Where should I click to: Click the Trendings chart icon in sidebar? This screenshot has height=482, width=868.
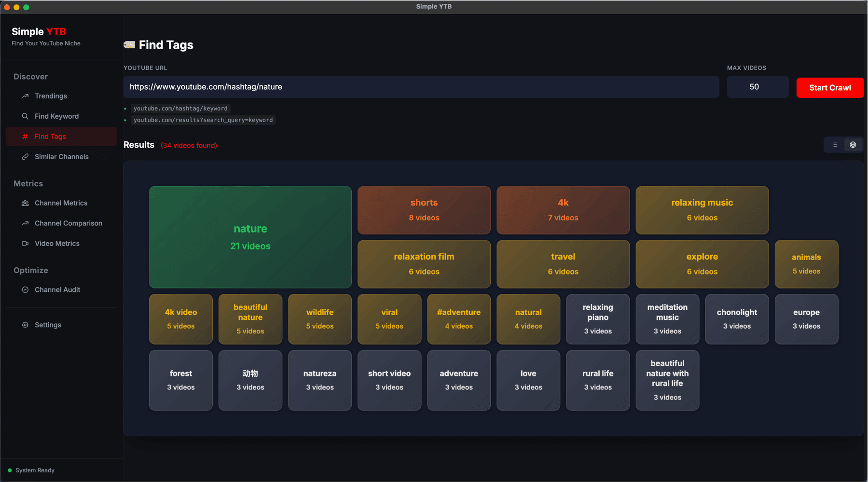(x=25, y=96)
